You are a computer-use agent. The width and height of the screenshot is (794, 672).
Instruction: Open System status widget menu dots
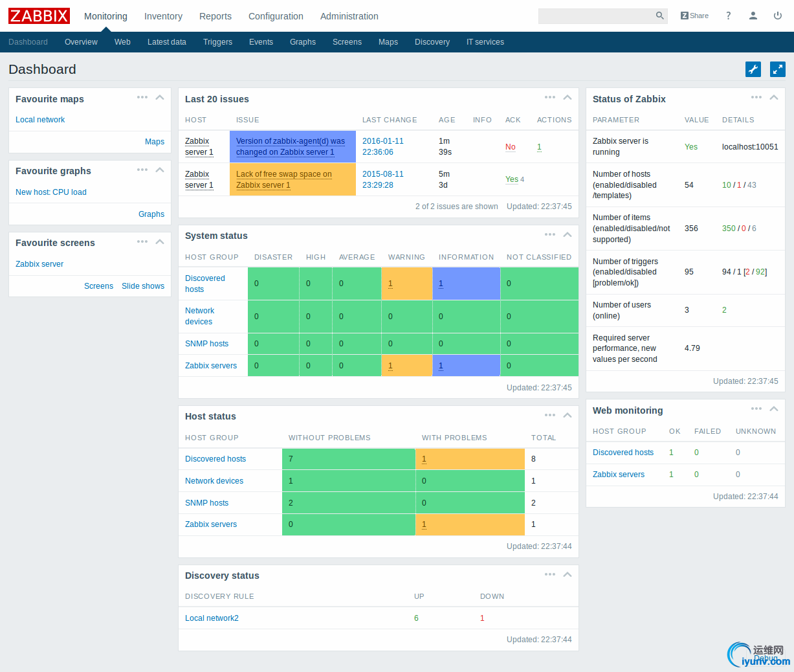pos(550,234)
